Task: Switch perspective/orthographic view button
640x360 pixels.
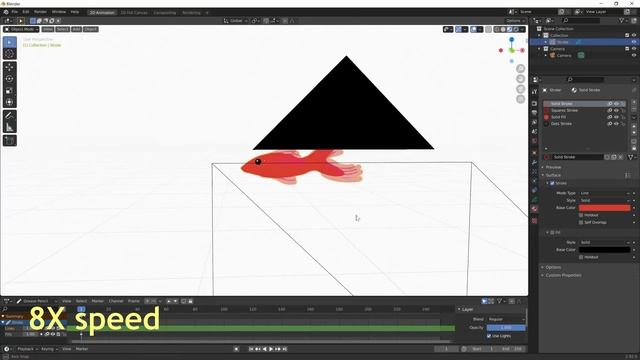Action: 520,99
